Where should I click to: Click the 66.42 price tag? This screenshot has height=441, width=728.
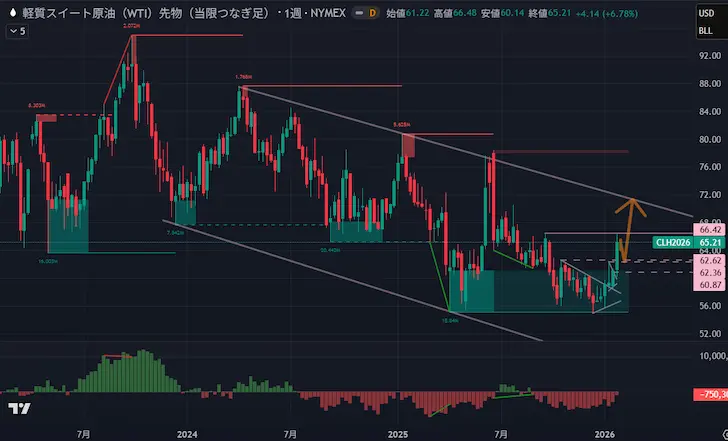point(710,230)
